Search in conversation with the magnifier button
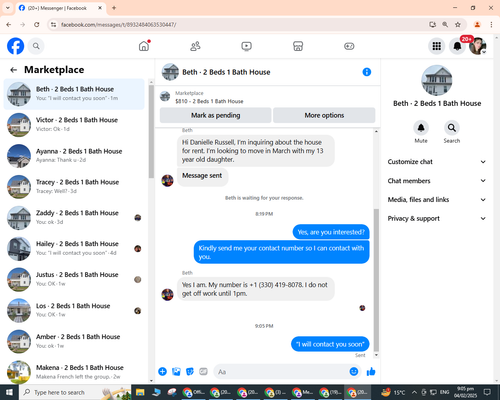 tap(452, 128)
